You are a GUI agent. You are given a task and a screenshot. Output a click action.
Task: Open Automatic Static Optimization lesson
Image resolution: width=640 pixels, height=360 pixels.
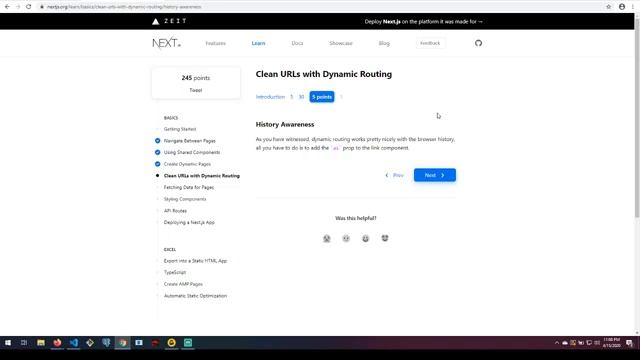pyautogui.click(x=196, y=296)
